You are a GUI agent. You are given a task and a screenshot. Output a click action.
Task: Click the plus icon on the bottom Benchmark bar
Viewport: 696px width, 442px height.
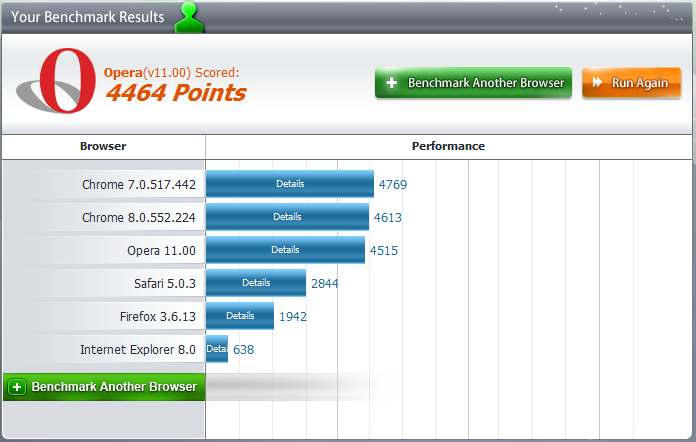[17, 387]
